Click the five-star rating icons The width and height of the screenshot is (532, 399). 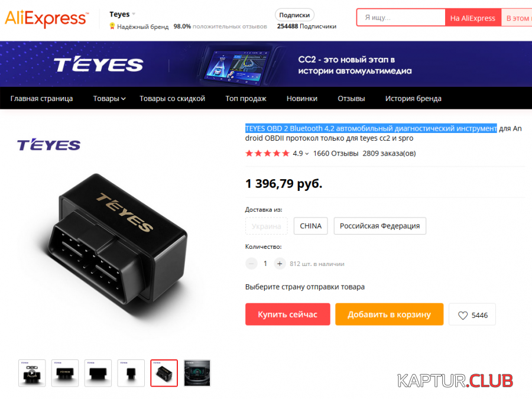[x=267, y=153]
